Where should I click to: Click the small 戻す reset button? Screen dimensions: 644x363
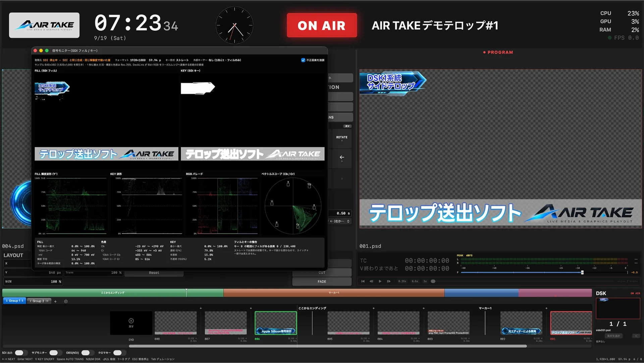coord(347,126)
